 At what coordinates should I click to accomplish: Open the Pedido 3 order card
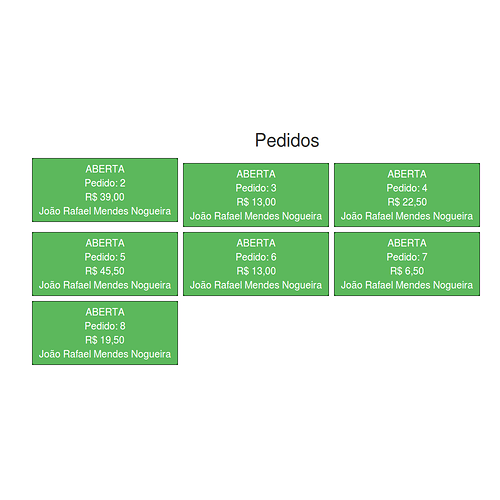(x=256, y=195)
